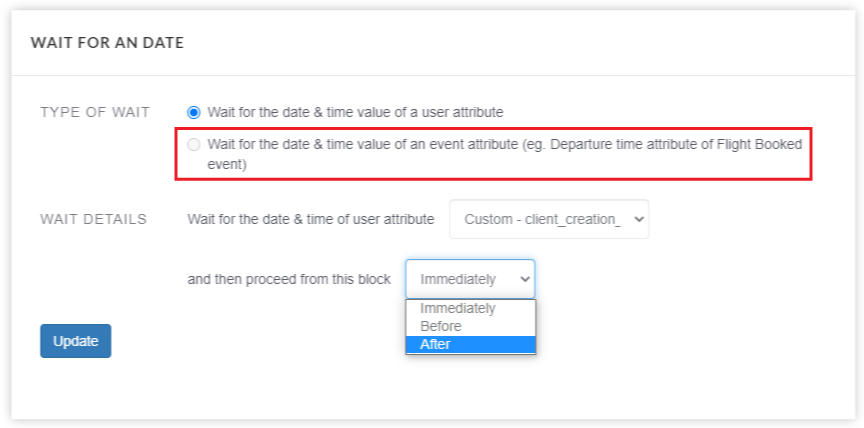This screenshot has height=428, width=864.
Task: Click the chevron arrow of the Immediately select
Action: point(525,279)
